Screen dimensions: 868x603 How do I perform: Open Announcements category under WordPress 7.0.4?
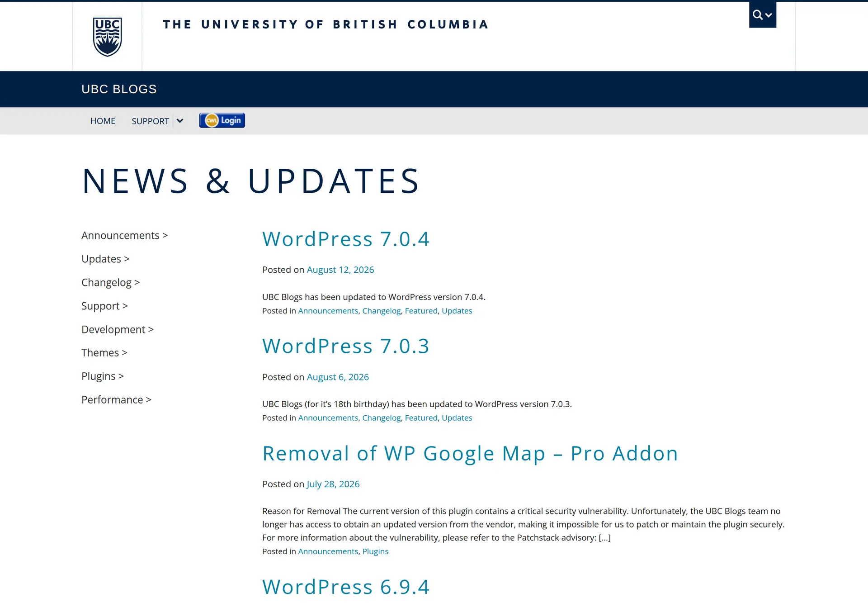click(328, 311)
